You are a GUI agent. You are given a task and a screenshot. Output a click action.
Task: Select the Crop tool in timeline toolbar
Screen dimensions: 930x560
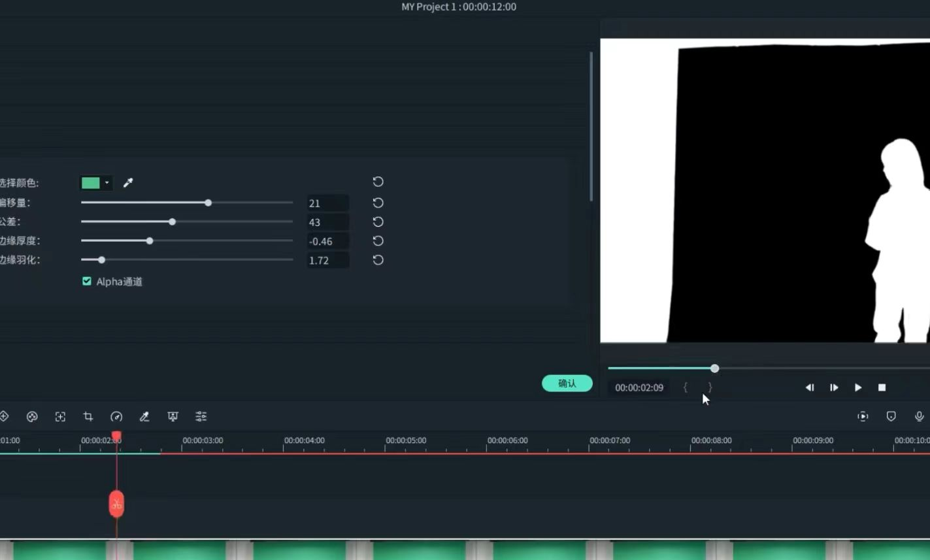point(88,416)
